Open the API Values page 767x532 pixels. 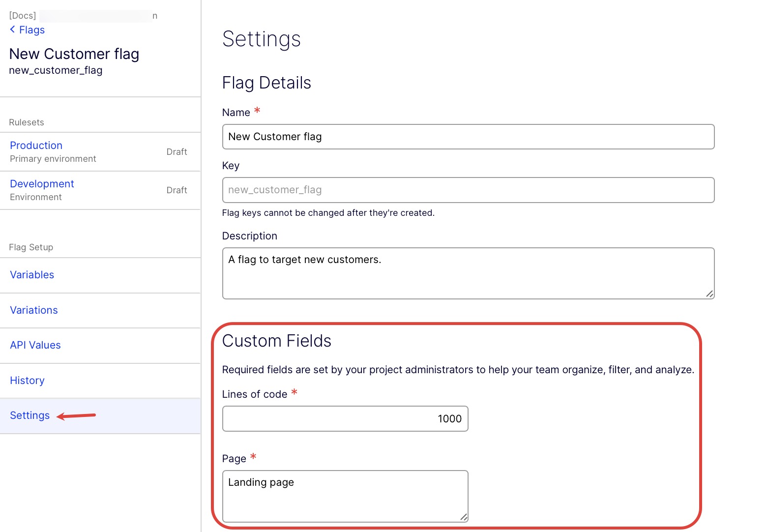coord(35,345)
